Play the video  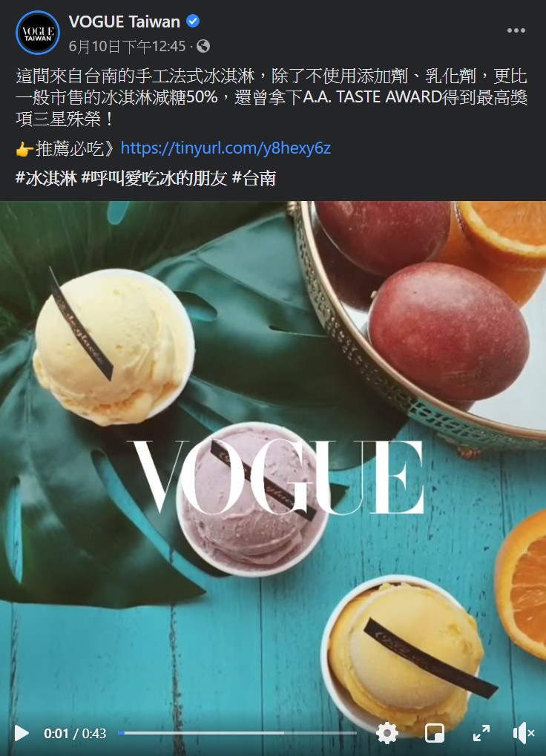[x=21, y=733]
